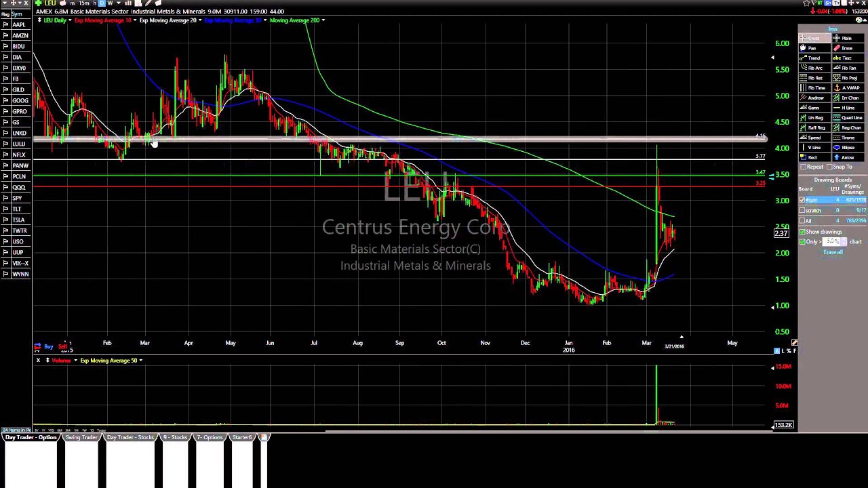Choose the Andrew pitchfork tool
Image resolution: width=868 pixels, height=488 pixels.
(x=816, y=98)
